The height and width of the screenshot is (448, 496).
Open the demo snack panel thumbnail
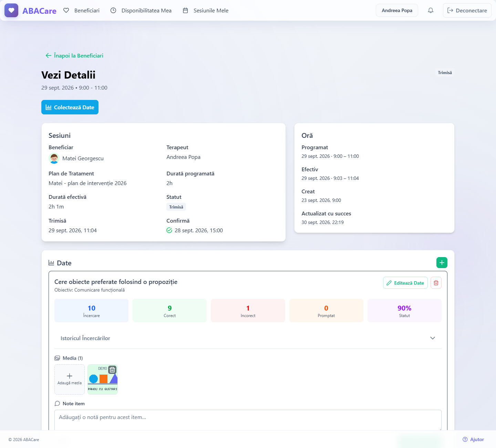[103, 379]
